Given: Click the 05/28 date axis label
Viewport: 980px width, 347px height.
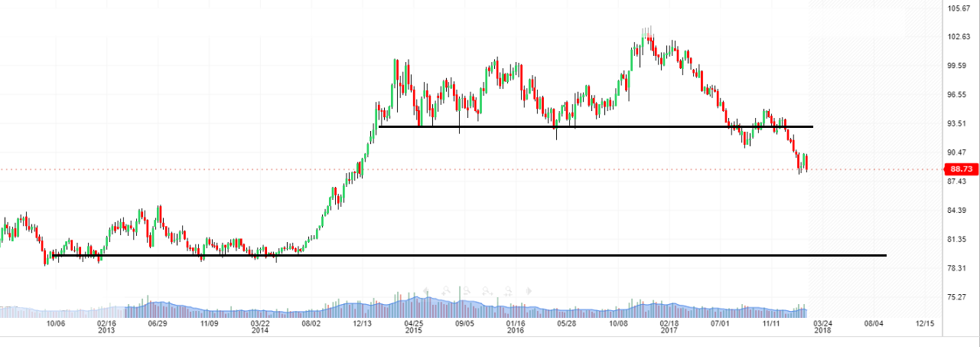Looking at the screenshot, I should pos(567,324).
